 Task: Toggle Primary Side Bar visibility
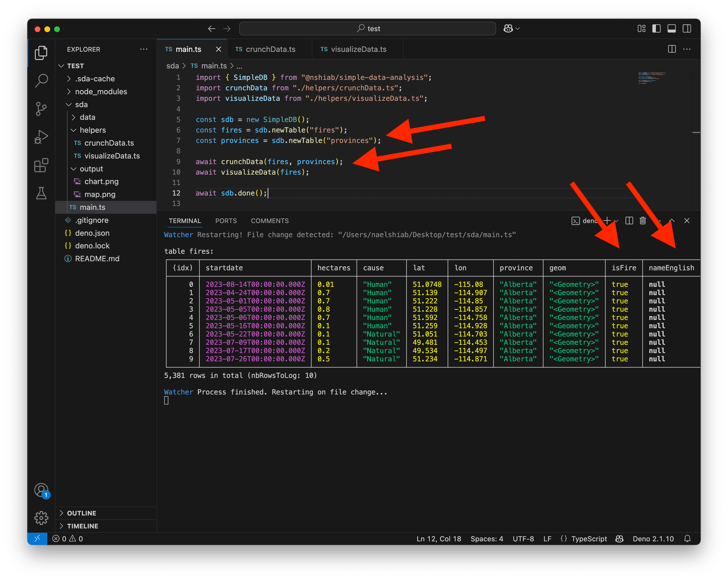click(656, 29)
